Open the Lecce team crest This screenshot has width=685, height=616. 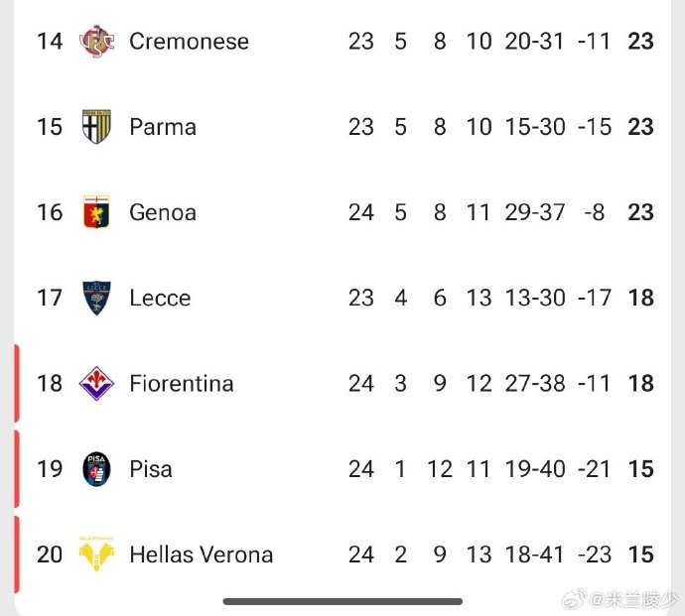coord(96,298)
